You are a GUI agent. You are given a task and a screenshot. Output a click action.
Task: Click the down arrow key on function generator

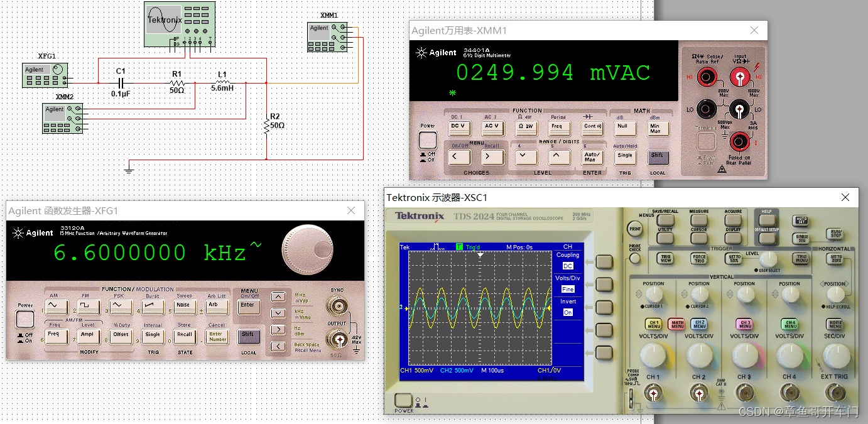point(277,313)
